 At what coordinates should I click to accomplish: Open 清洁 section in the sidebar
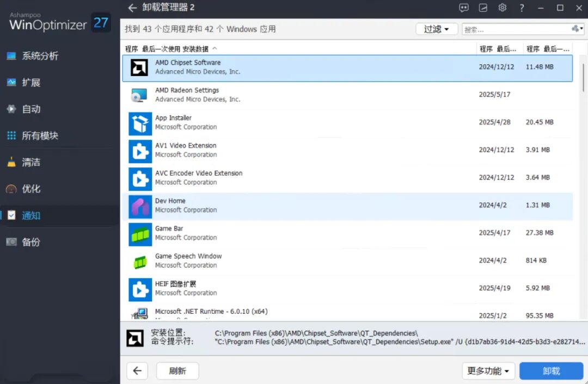pyautogui.click(x=31, y=162)
